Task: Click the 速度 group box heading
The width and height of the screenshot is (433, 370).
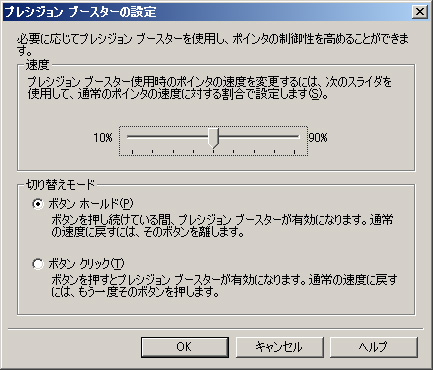Action: pos(38,65)
